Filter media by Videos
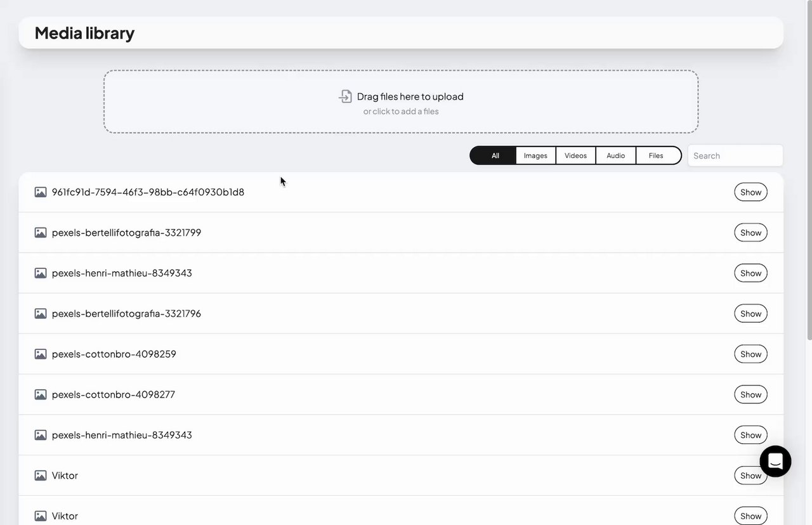Screen dimensions: 812x525 (x=575, y=155)
